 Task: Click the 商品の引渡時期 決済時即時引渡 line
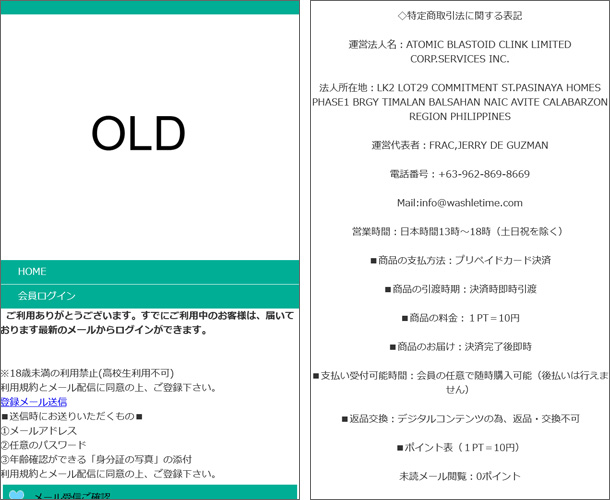(461, 289)
